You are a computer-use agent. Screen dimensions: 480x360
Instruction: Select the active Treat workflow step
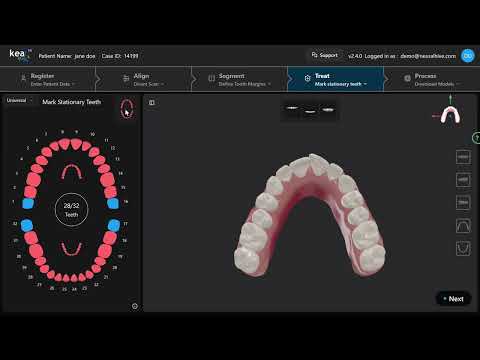click(x=336, y=79)
